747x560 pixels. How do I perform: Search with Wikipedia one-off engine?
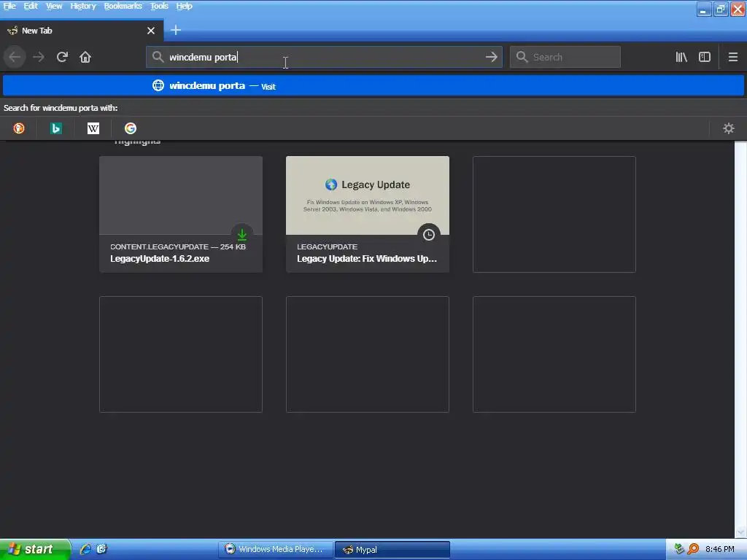pyautogui.click(x=93, y=128)
